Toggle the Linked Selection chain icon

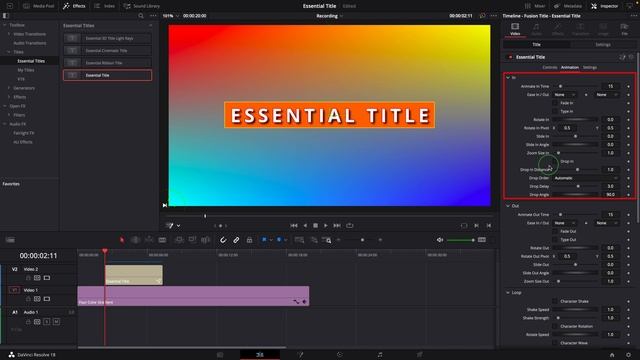tap(236, 240)
